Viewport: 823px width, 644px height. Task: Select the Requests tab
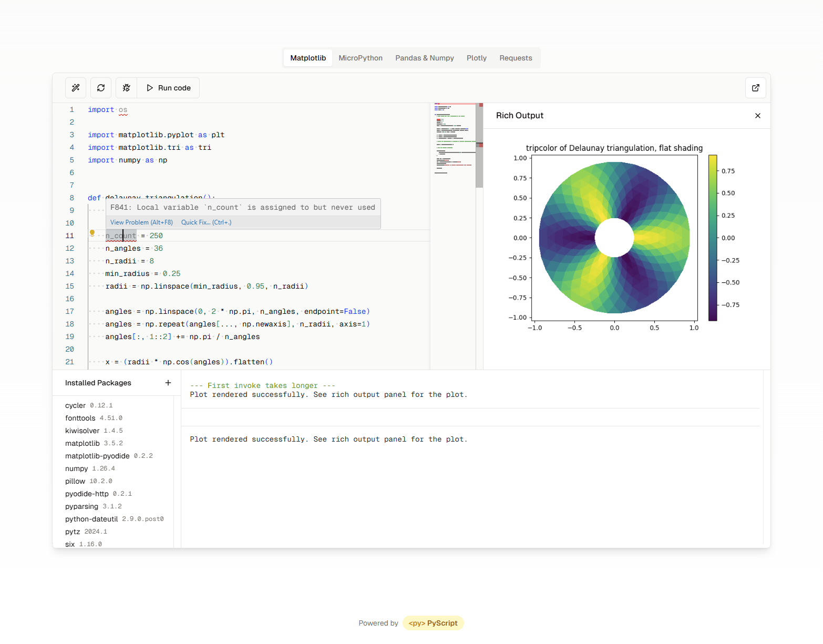pyautogui.click(x=515, y=58)
